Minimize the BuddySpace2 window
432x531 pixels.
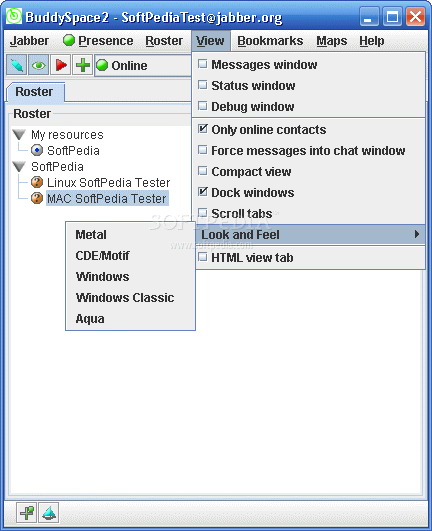point(369,16)
